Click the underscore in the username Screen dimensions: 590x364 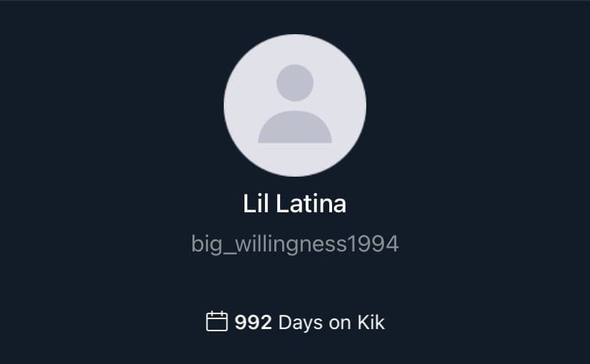click(x=229, y=254)
